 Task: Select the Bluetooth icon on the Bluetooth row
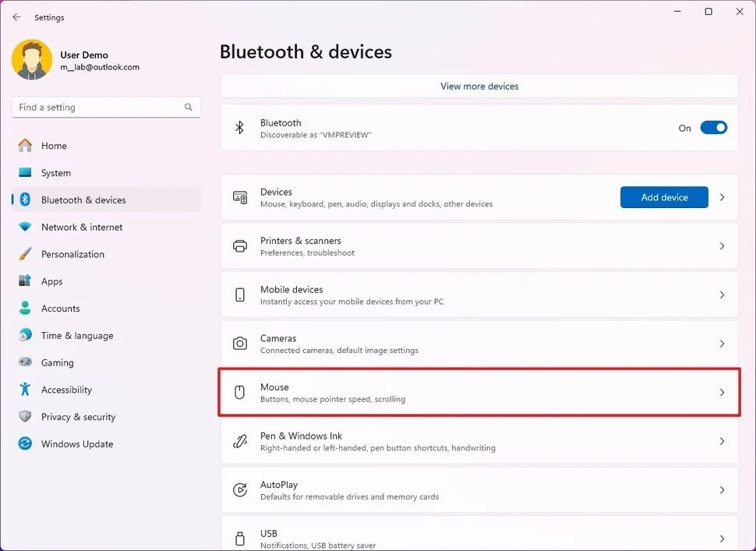pos(239,127)
